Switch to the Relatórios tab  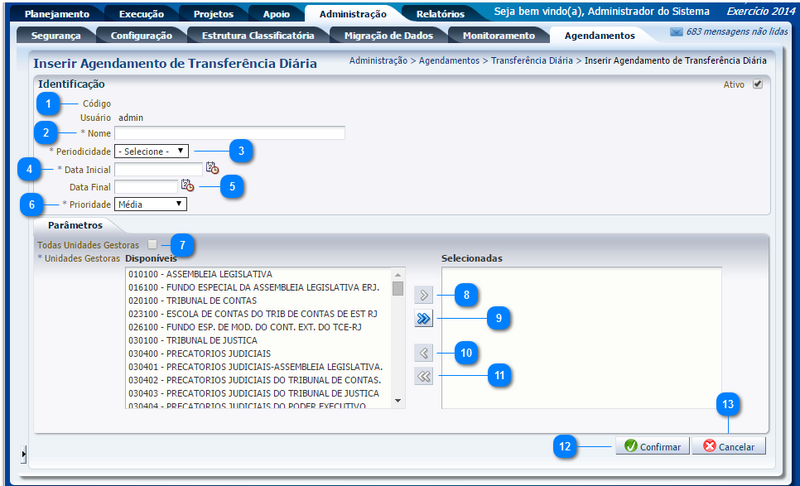(x=439, y=14)
